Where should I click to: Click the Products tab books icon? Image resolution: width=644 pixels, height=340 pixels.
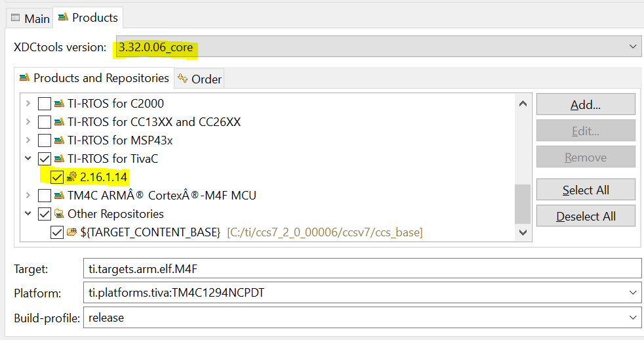tap(63, 17)
